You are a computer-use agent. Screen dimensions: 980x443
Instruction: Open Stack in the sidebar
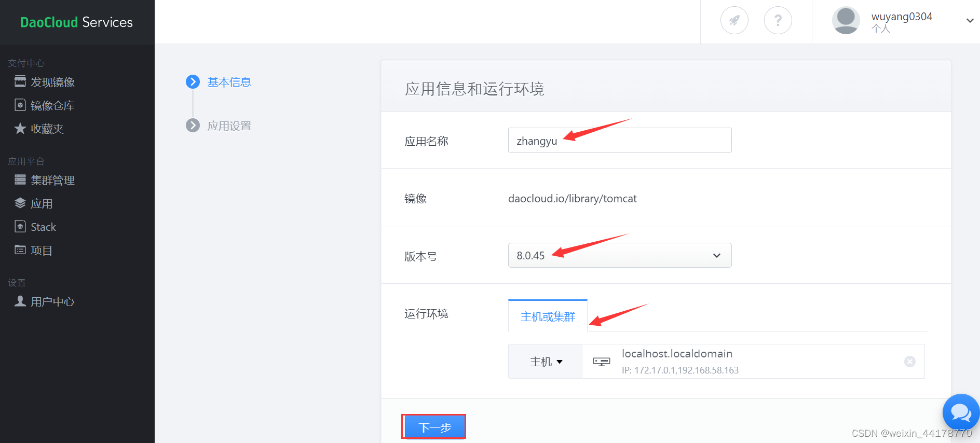point(43,227)
